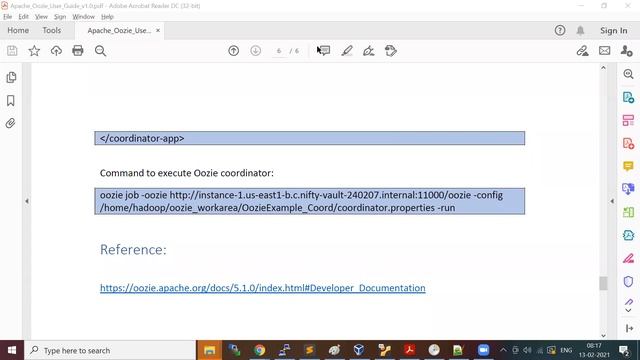Click the Save file icon
The height and width of the screenshot is (360, 640).
tap(12, 51)
